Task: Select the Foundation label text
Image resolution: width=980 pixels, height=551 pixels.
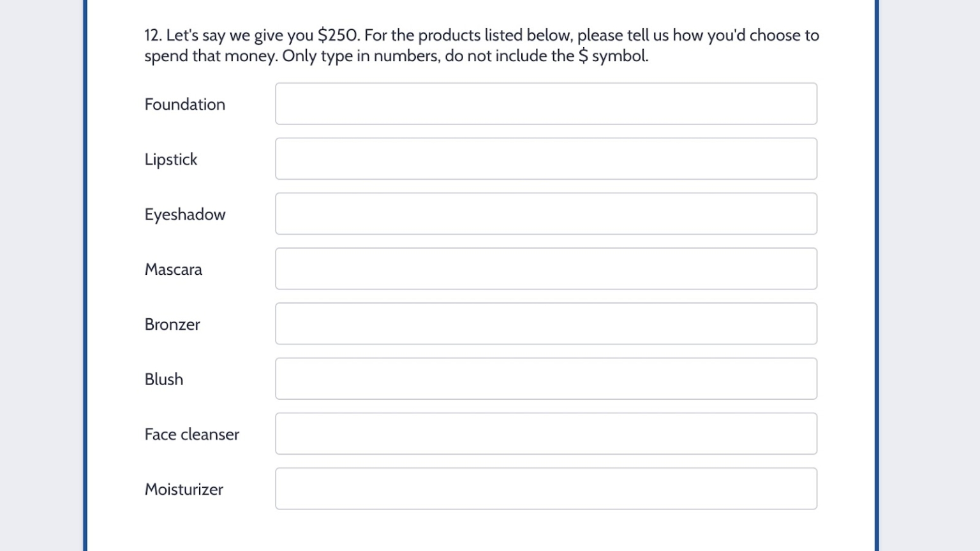Action: click(x=184, y=104)
